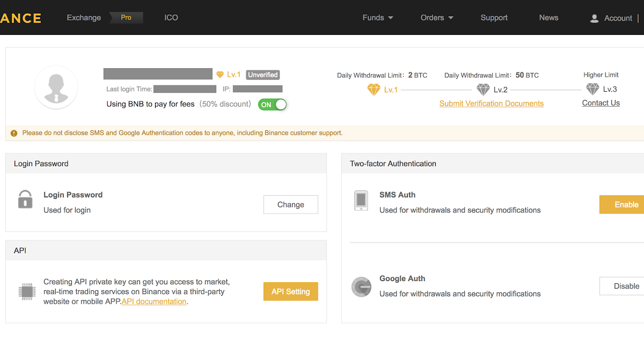Open the Exchange menu item
The height and width of the screenshot is (338, 644).
pos(84,18)
